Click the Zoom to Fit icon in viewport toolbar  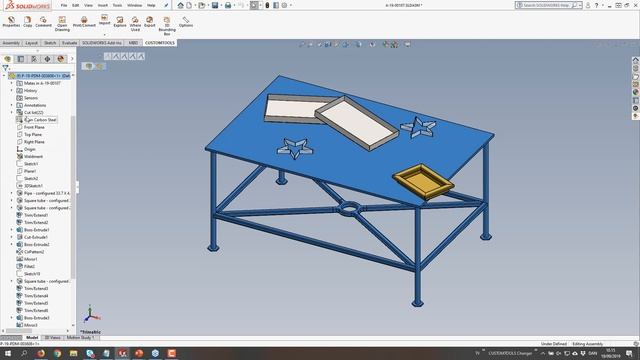click(x=302, y=44)
